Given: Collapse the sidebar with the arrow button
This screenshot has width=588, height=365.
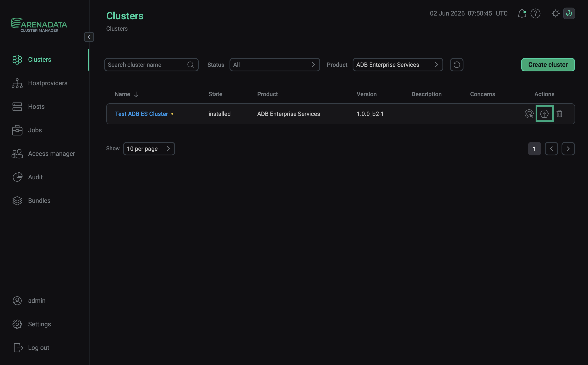Looking at the screenshot, I should point(89,37).
